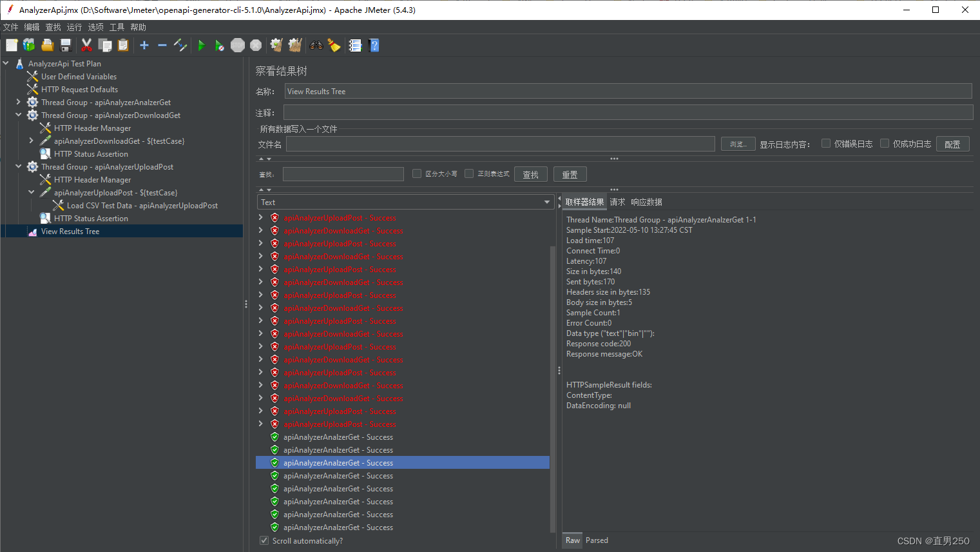Collapse Thread Group apiAnalyzerUploadPost node
Image resolution: width=980 pixels, height=552 pixels.
[x=18, y=167]
